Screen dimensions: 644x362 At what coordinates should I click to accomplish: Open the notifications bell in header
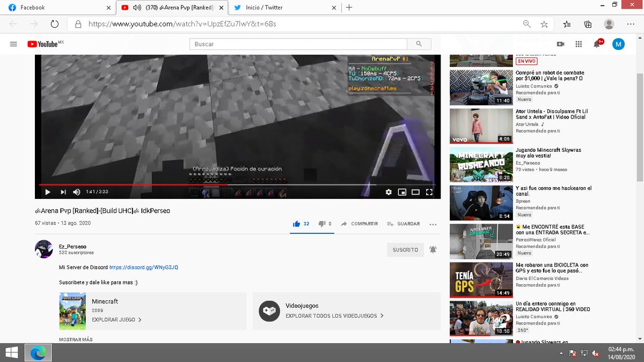click(x=597, y=43)
